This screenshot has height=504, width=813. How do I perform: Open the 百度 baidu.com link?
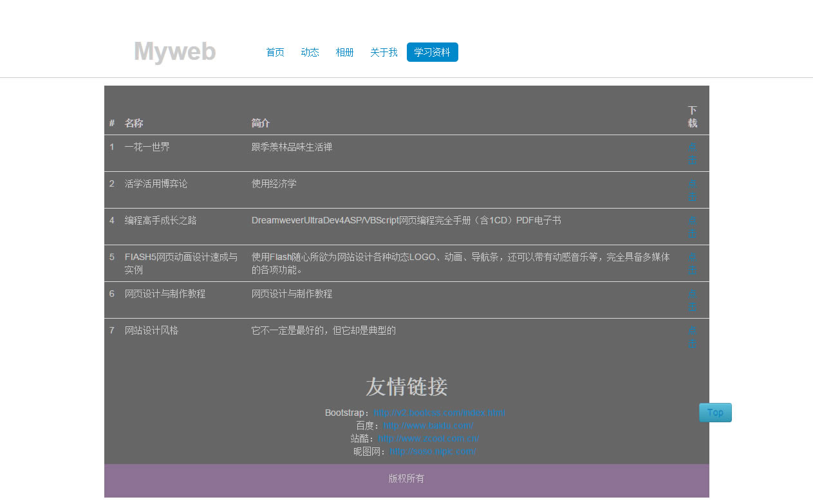(428, 425)
